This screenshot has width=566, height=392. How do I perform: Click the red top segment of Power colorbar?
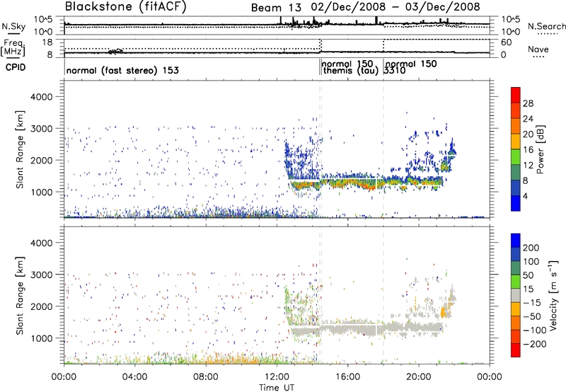516,95
